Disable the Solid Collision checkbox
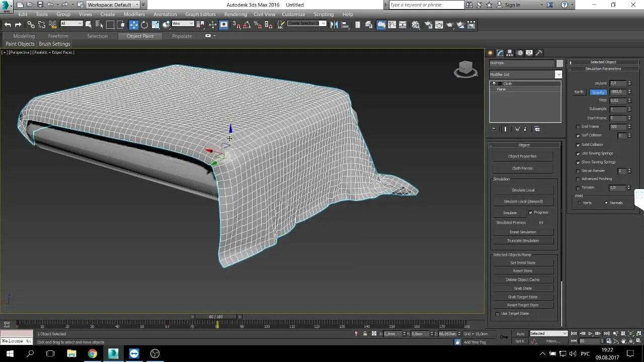The height and width of the screenshot is (362, 644). tap(578, 145)
